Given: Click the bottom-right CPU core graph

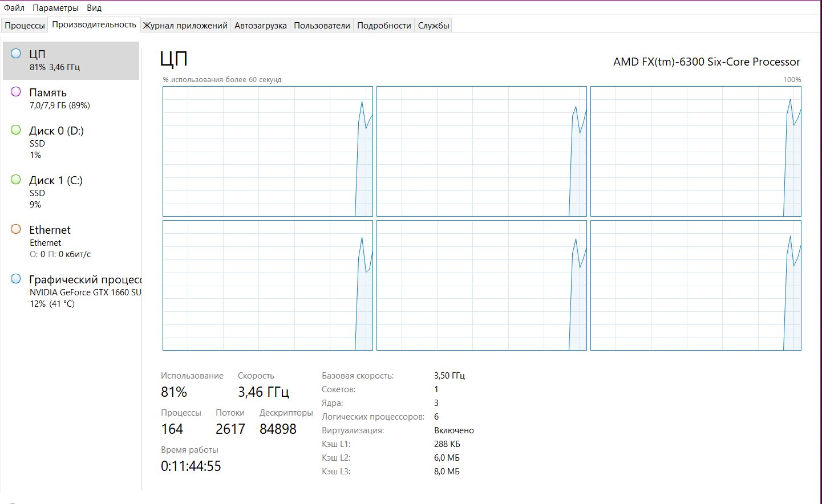Looking at the screenshot, I should tap(696, 285).
